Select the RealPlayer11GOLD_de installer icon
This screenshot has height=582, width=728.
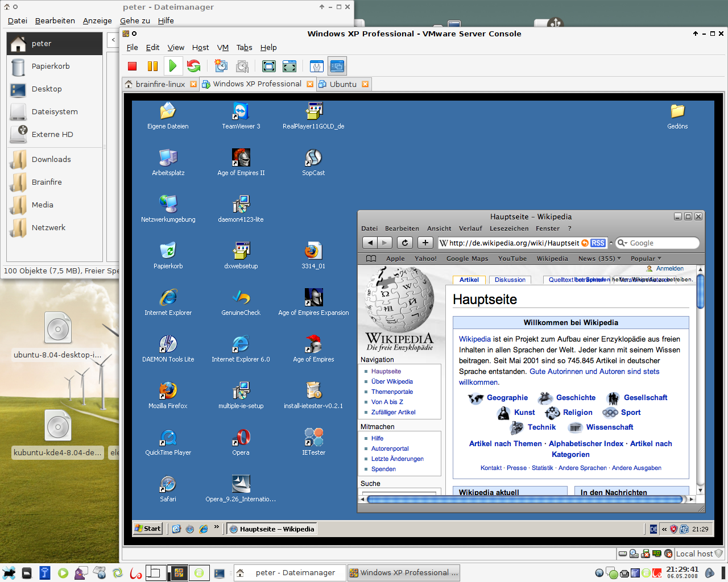313,116
